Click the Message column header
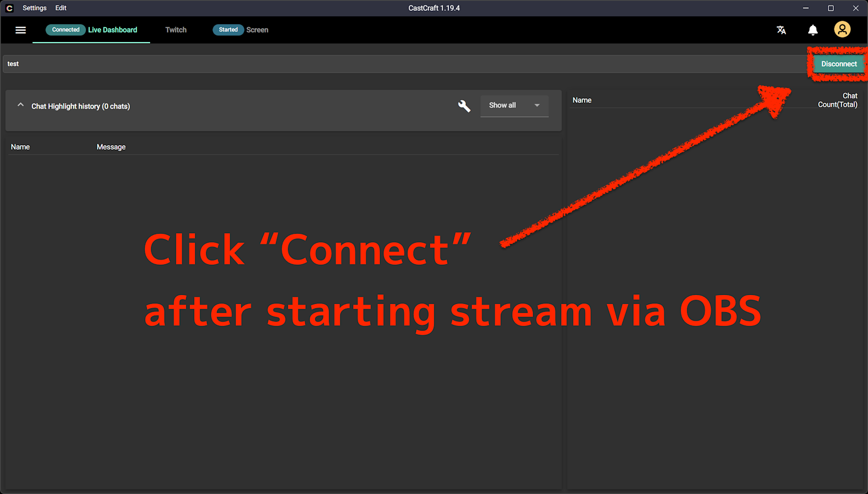This screenshot has width=868, height=494. coord(111,147)
